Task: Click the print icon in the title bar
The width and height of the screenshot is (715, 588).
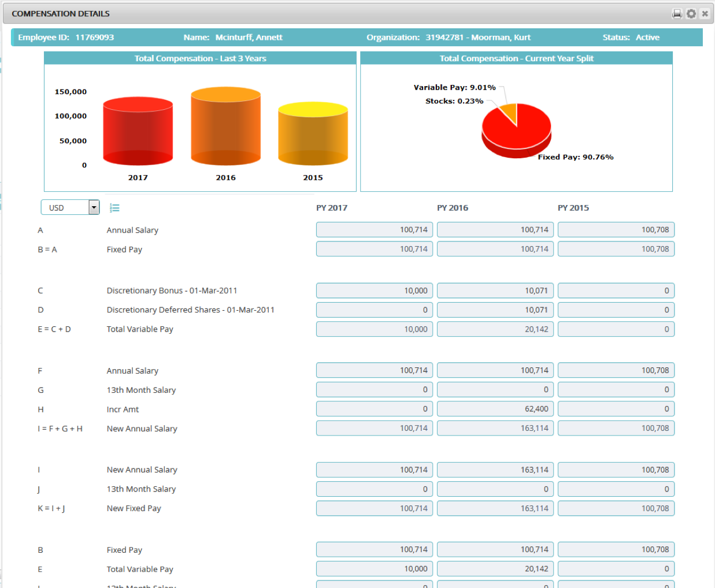Action: tap(677, 13)
